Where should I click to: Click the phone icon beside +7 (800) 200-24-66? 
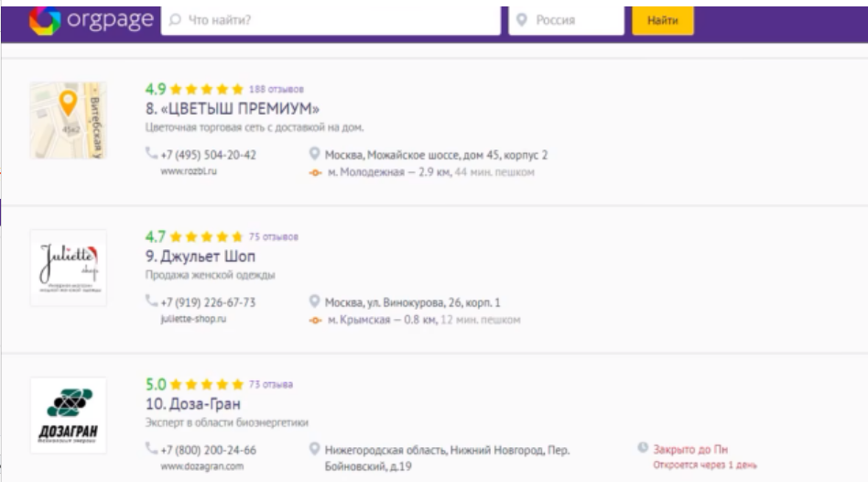(x=151, y=448)
